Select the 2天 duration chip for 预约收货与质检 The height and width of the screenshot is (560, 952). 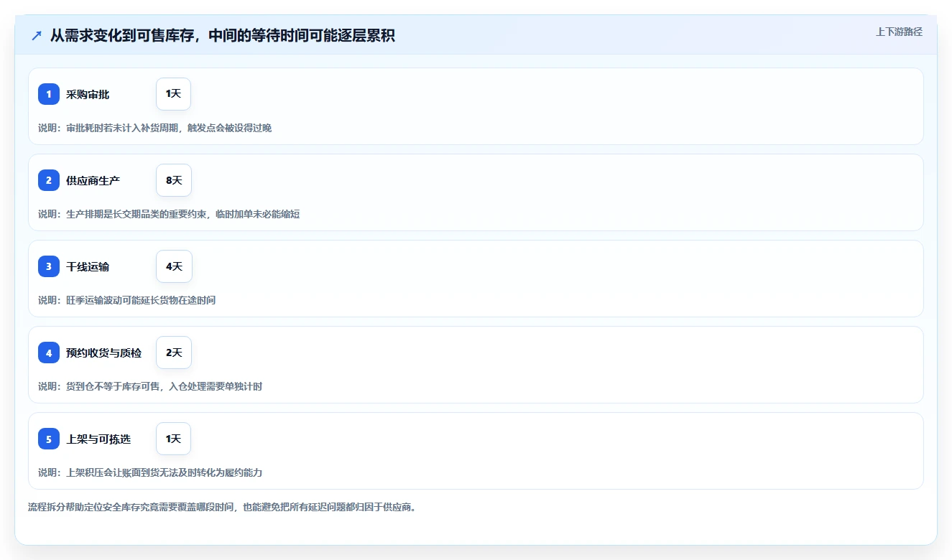point(174,353)
